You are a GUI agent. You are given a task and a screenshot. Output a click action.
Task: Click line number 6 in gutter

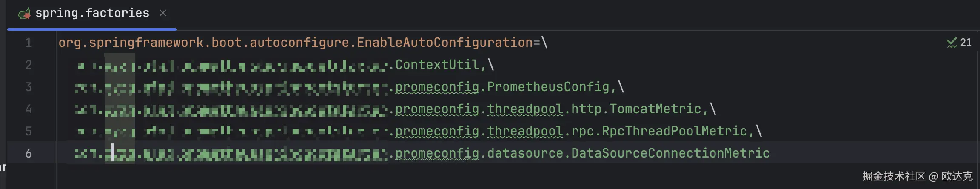28,153
